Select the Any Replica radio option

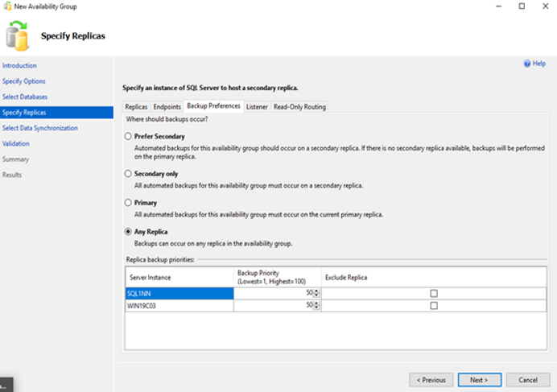pyautogui.click(x=128, y=232)
